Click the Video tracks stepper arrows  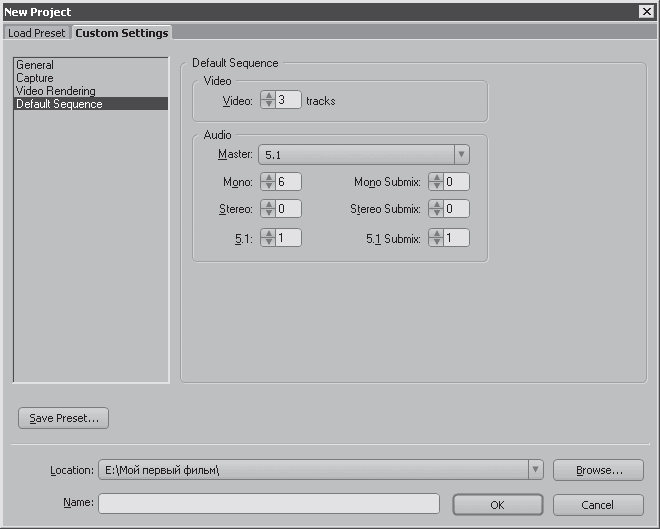268,100
